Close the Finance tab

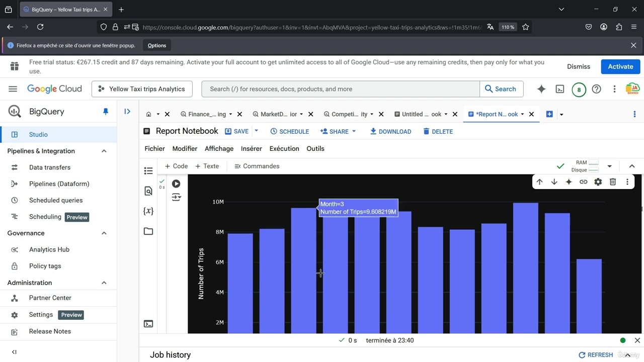pyautogui.click(x=239, y=114)
